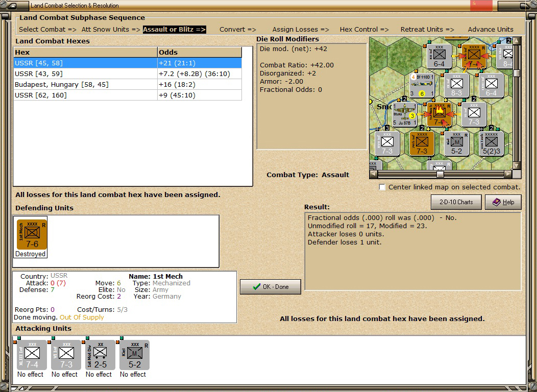Select the Bf 110D aircraft counter

pyautogui.click(x=422, y=86)
